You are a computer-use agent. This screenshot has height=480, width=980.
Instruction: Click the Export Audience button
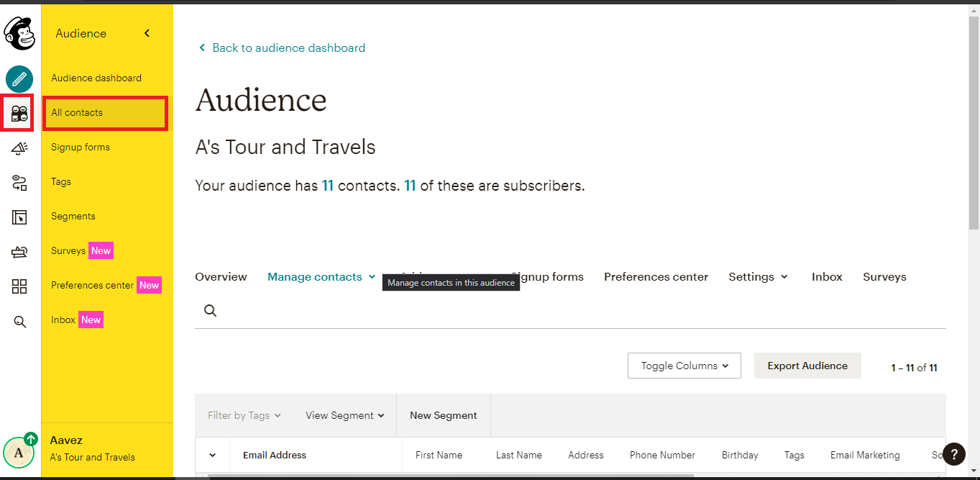(807, 366)
